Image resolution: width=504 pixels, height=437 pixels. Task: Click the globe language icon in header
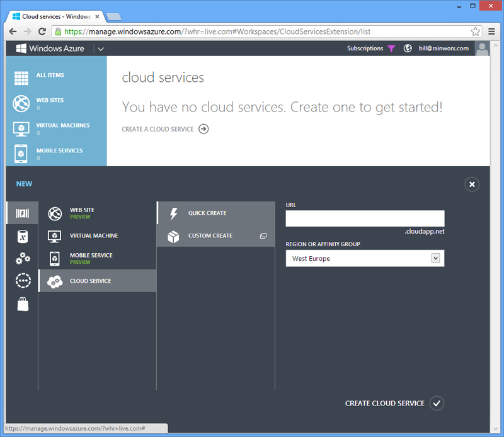408,48
